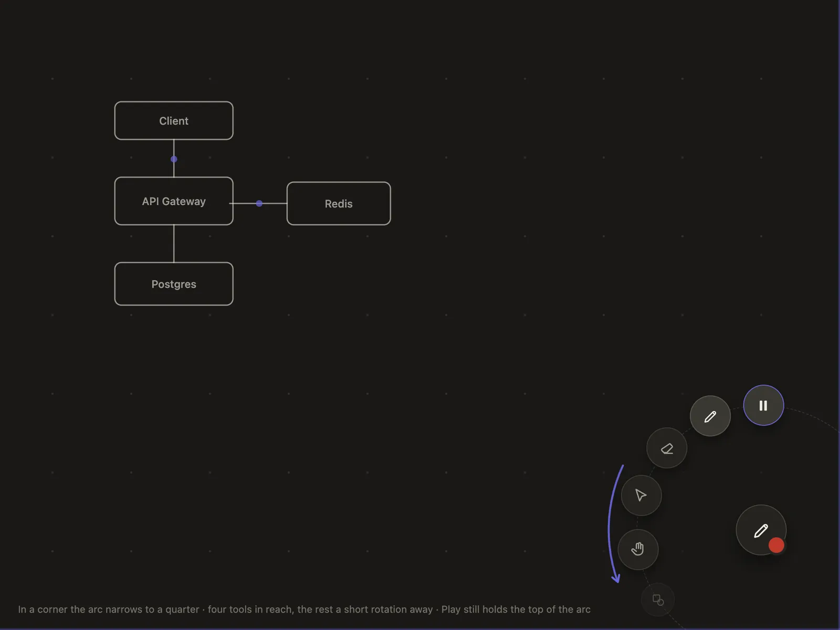Select the API Gateway node
The image size is (840, 630).
(174, 201)
